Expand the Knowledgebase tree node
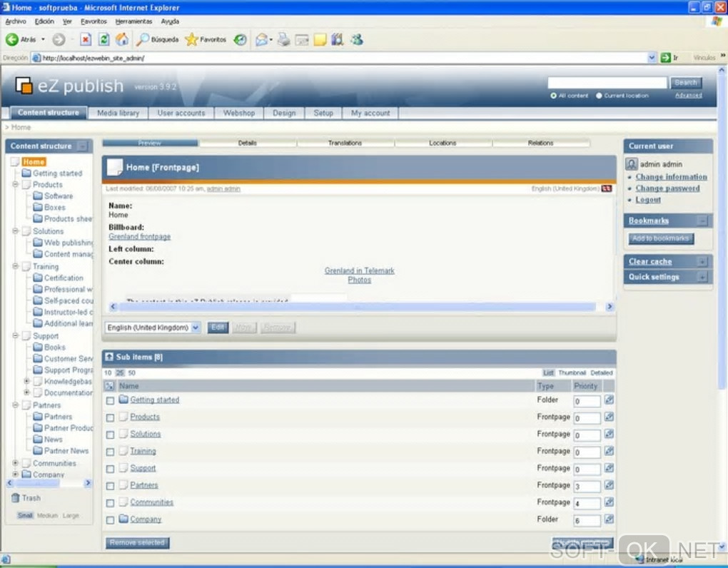This screenshot has width=728, height=568. pyautogui.click(x=26, y=381)
